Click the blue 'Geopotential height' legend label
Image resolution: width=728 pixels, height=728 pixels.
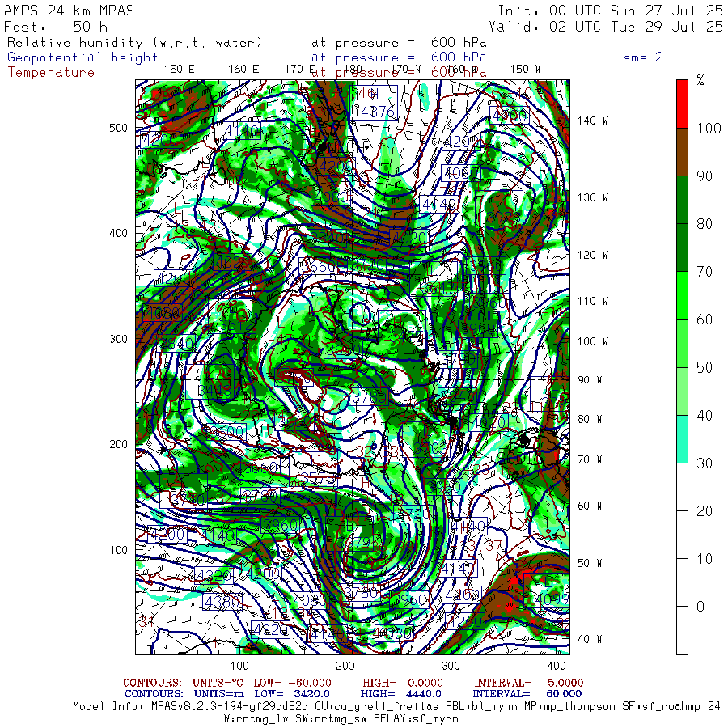pyautogui.click(x=83, y=57)
